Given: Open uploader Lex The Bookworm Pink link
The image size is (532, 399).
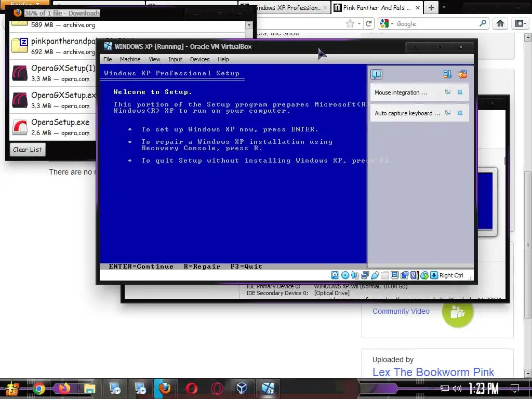Looking at the screenshot, I should (x=433, y=372).
